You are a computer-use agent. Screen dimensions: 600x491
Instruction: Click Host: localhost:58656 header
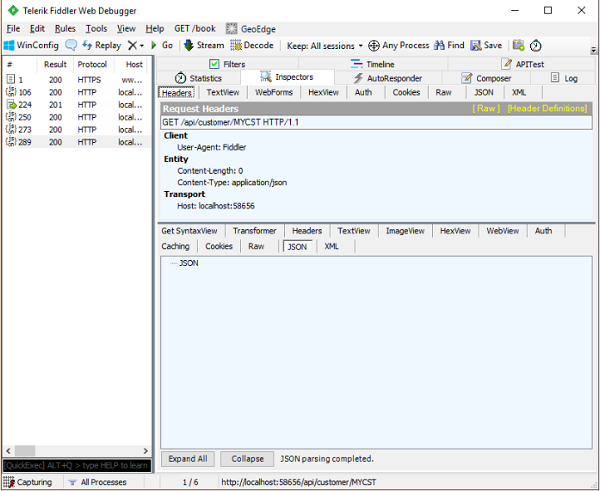point(216,206)
